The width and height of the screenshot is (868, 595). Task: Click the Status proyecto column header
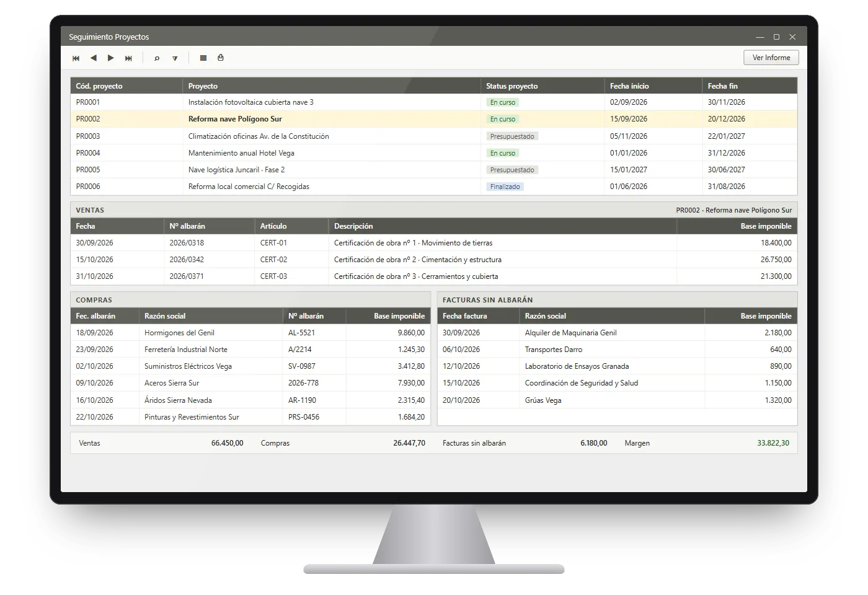(x=542, y=86)
